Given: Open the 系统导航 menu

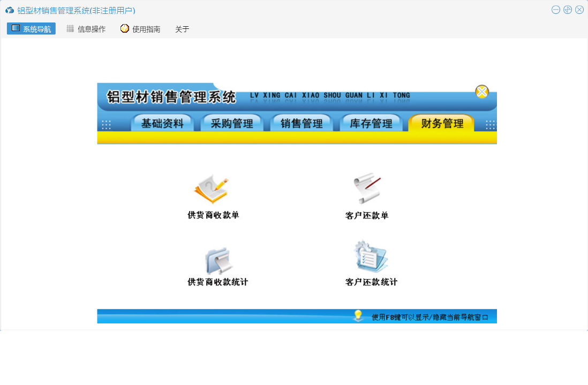Looking at the screenshot, I should pos(31,29).
